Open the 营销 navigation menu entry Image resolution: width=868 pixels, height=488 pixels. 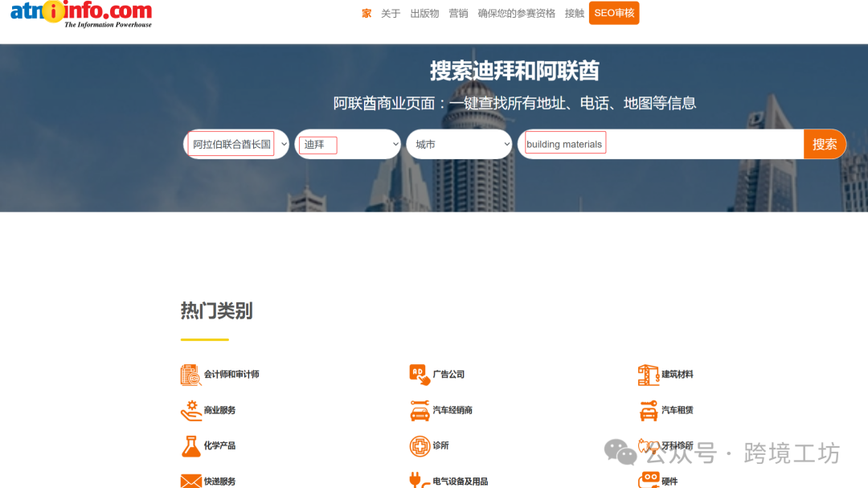(458, 13)
